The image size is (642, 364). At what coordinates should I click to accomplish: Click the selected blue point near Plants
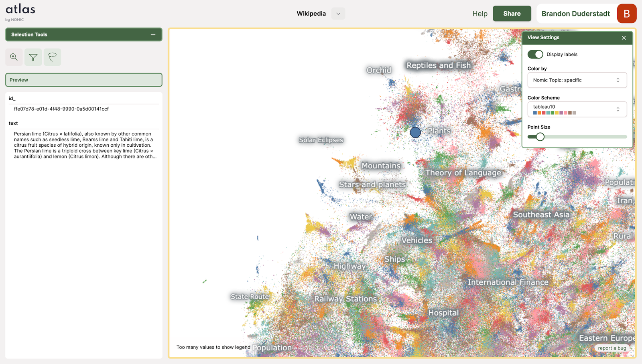(415, 132)
